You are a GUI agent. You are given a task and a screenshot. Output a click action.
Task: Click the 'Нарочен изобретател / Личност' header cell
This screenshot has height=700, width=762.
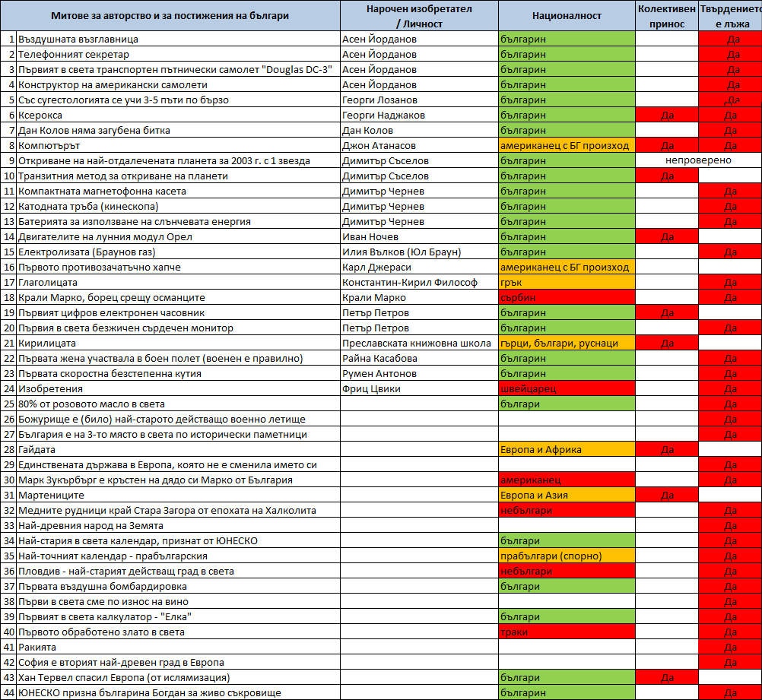tap(419, 16)
